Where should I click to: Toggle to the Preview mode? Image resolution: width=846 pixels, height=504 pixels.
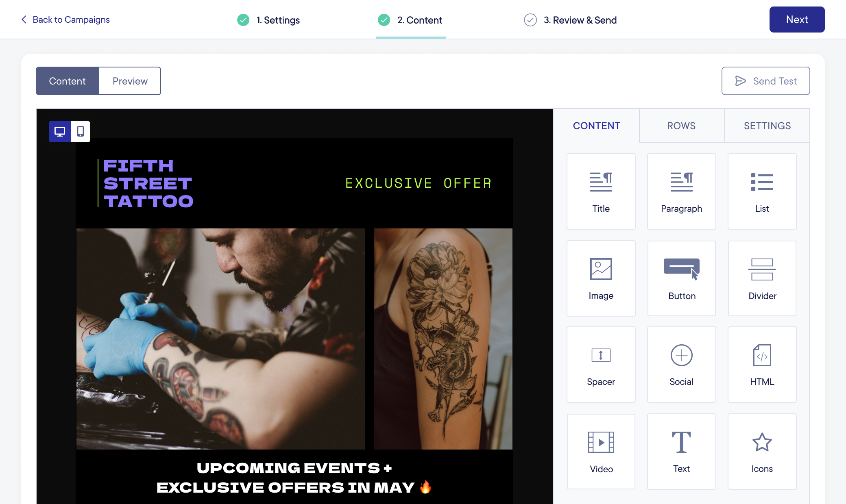click(130, 81)
